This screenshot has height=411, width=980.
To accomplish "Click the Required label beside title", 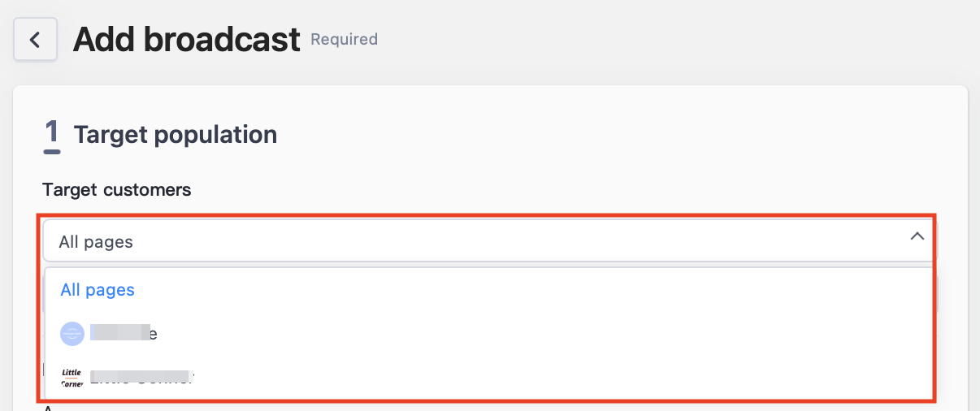I will [345, 39].
